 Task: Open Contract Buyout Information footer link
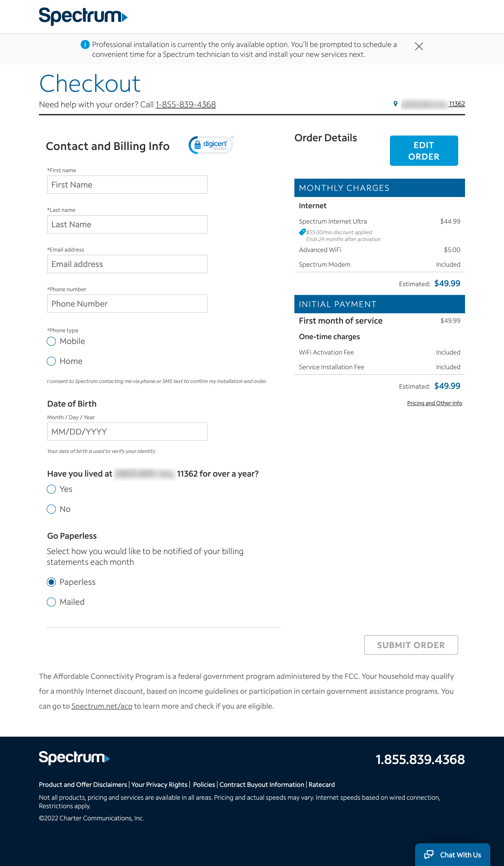coord(262,785)
